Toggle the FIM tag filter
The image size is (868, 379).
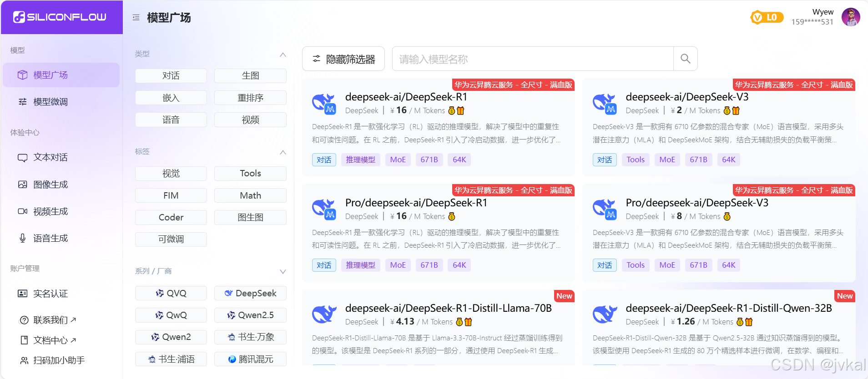coord(171,195)
